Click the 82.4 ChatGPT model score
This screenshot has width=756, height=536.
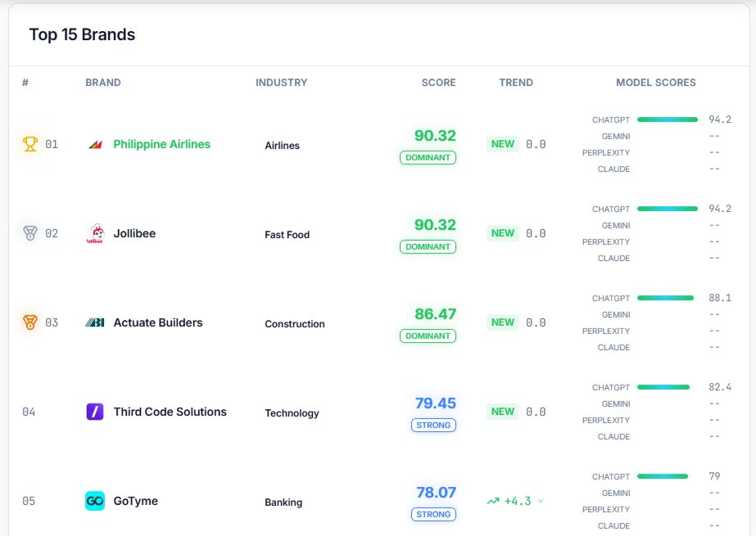click(x=720, y=387)
